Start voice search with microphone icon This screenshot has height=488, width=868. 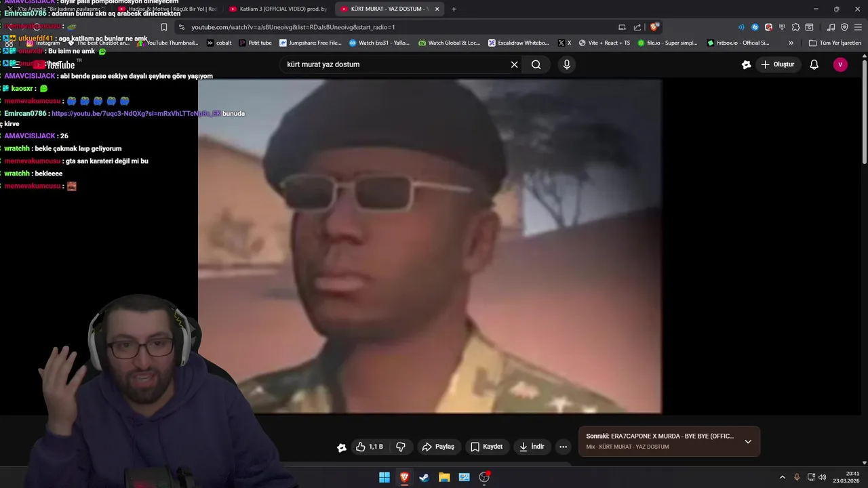pos(567,64)
